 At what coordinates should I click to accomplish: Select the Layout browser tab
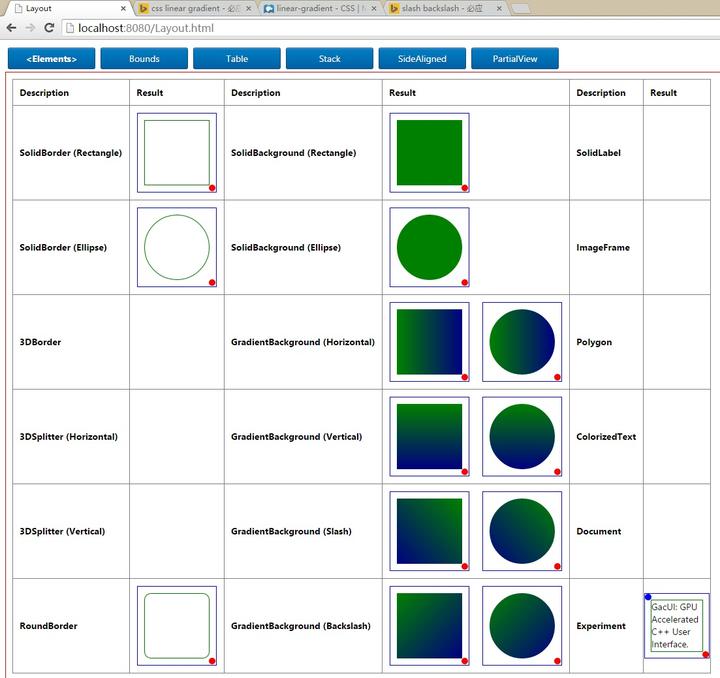69,8
